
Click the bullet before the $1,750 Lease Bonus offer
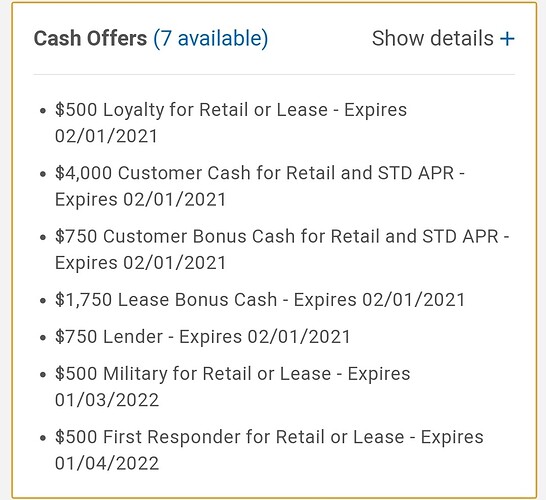(x=43, y=300)
